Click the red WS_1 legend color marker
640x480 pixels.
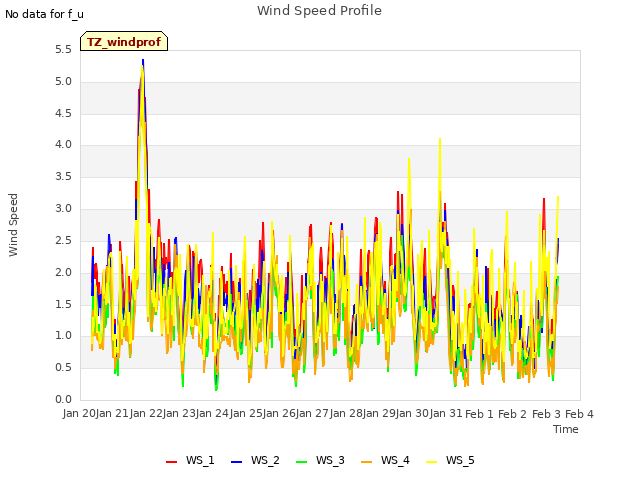point(171,462)
